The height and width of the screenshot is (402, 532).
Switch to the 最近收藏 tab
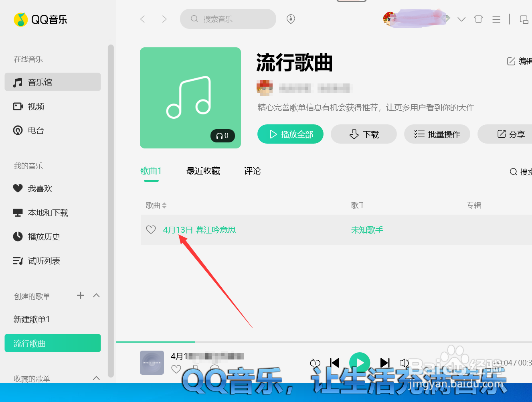(x=203, y=171)
